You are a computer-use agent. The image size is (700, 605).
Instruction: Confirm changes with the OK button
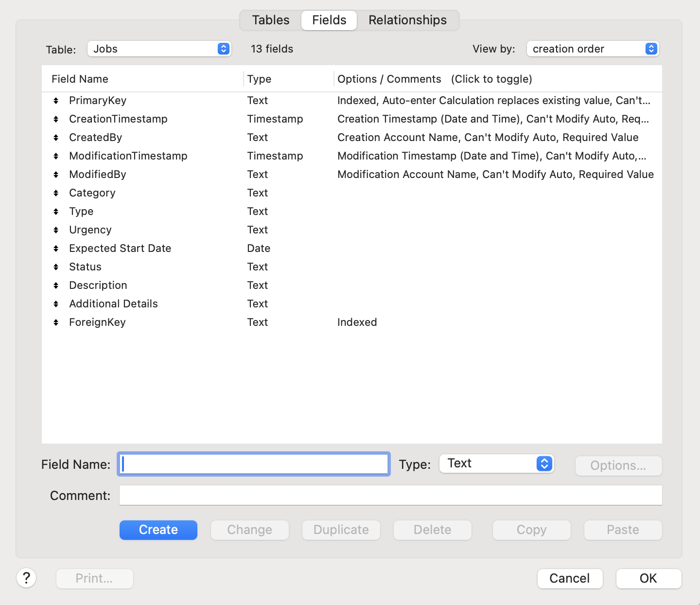tap(648, 578)
